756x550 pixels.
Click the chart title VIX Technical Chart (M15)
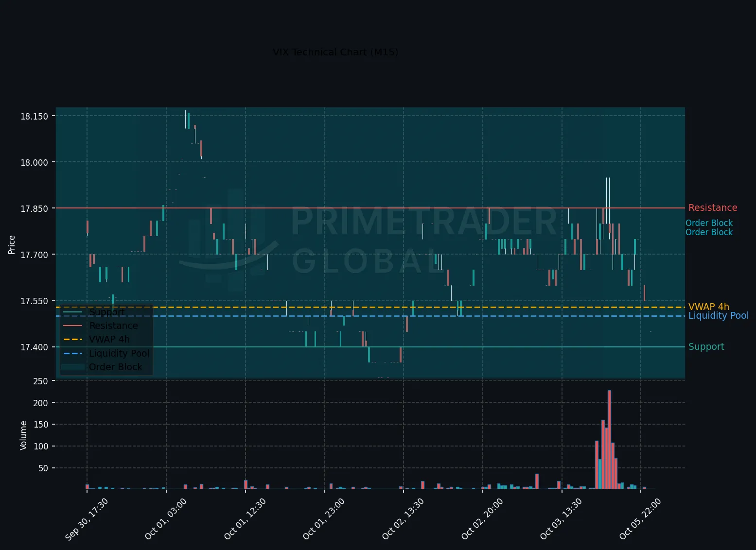[x=335, y=52]
